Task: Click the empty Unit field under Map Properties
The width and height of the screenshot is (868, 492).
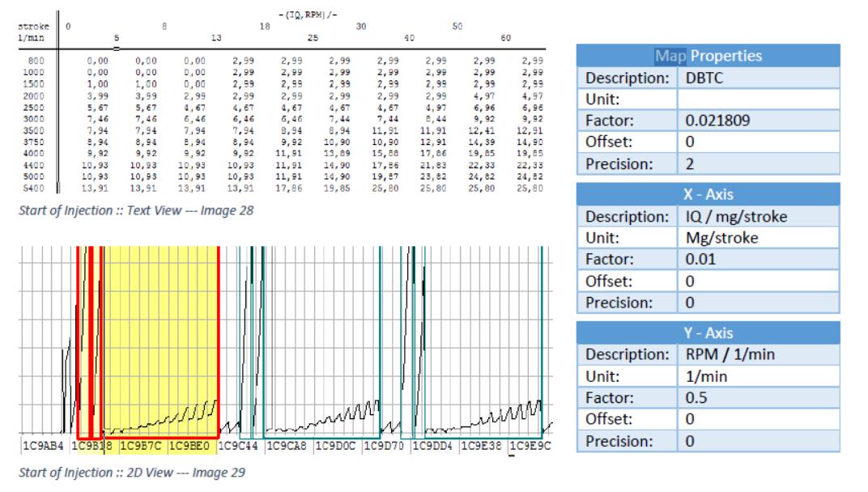Action: click(x=759, y=100)
